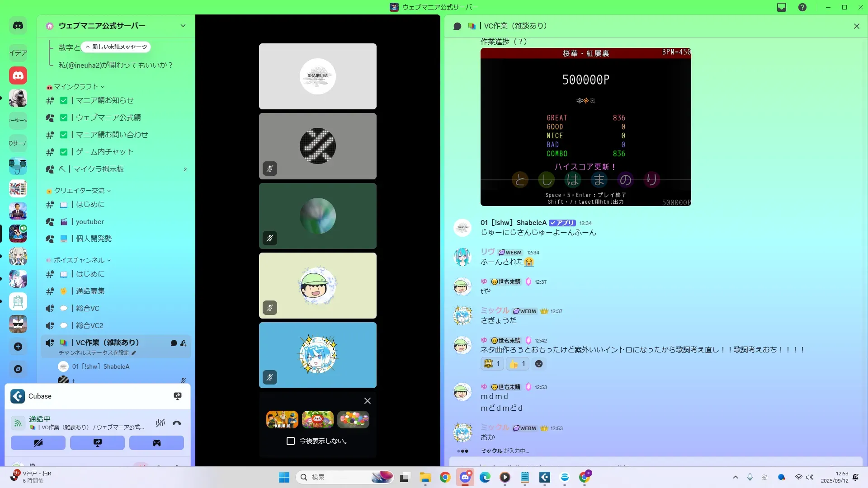Toggle the thumbs up reaction

click(x=517, y=364)
